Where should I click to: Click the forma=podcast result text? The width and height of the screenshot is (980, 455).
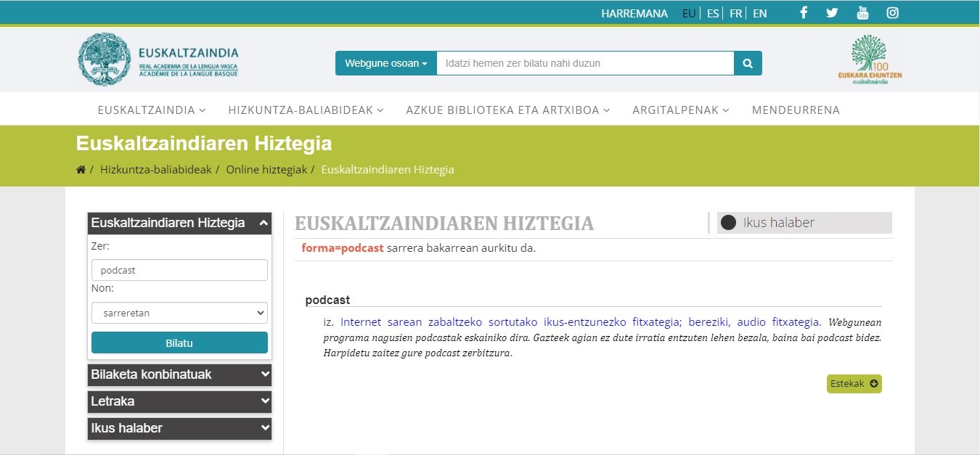pyautogui.click(x=343, y=248)
